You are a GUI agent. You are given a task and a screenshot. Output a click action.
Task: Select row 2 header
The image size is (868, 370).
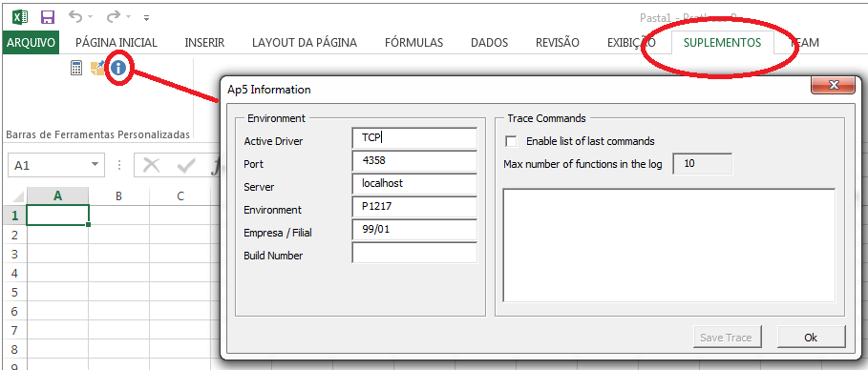coord(15,235)
